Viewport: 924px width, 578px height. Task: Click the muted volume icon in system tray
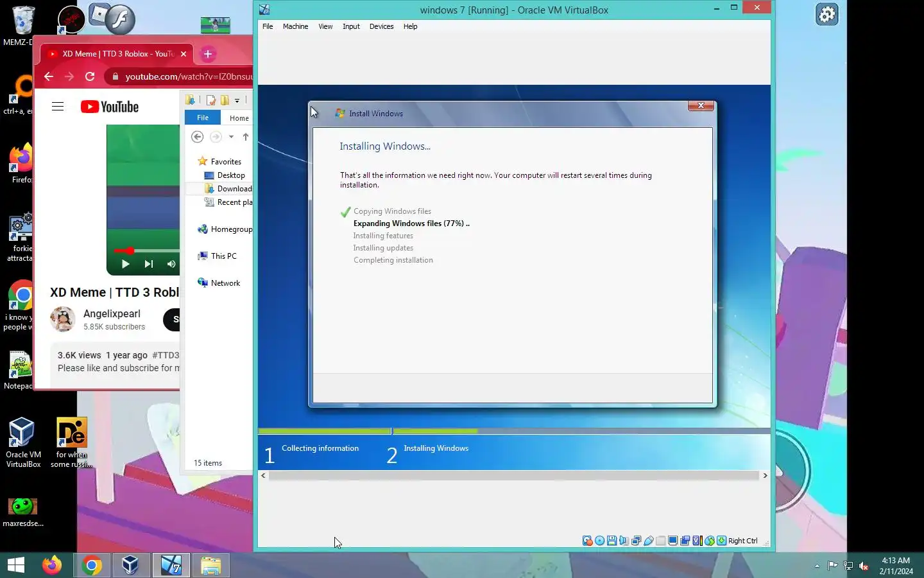tap(864, 566)
